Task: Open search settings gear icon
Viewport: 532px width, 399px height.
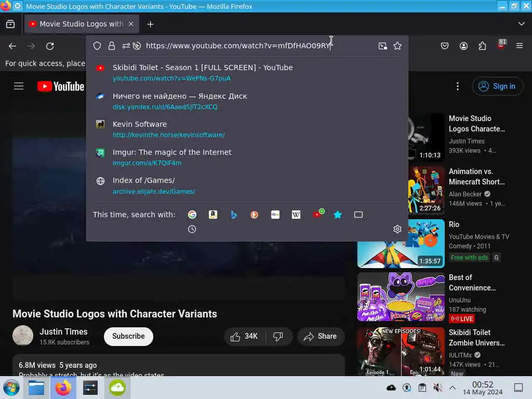Action: click(397, 229)
